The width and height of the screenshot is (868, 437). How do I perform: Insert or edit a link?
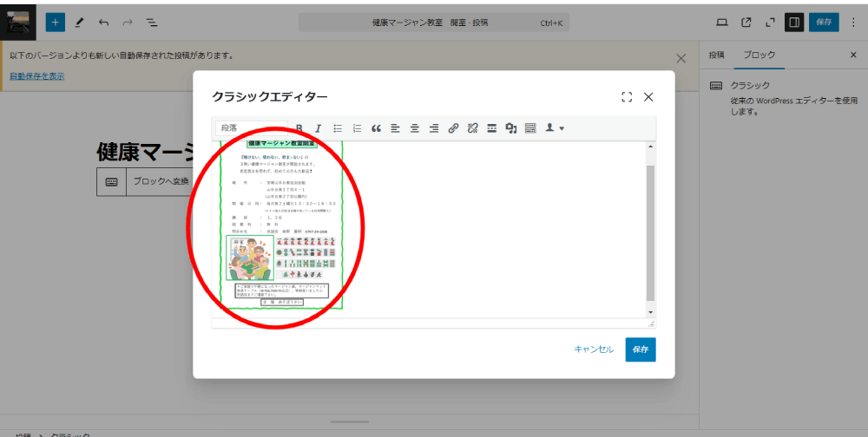tap(453, 128)
